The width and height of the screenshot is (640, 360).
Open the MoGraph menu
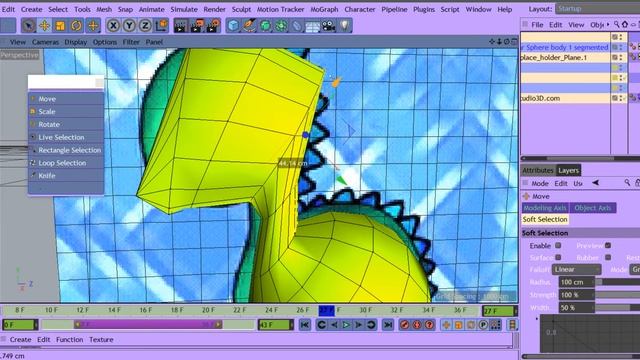tap(324, 9)
